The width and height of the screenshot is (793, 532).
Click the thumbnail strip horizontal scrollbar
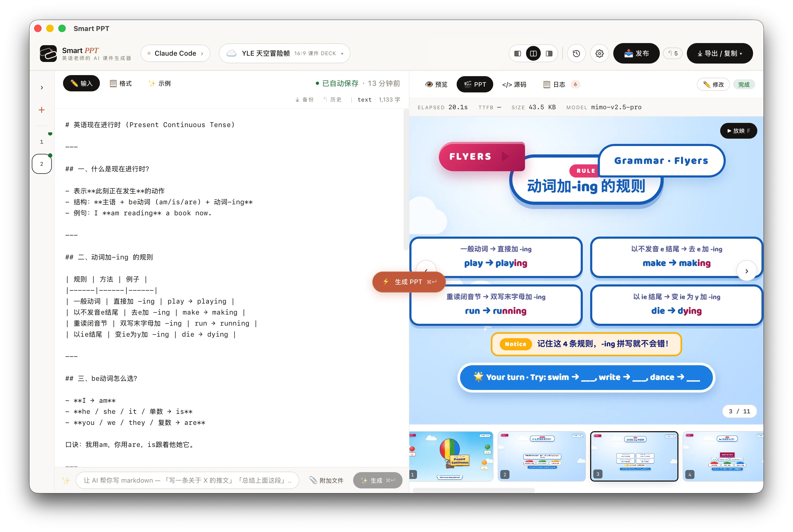pos(473,490)
